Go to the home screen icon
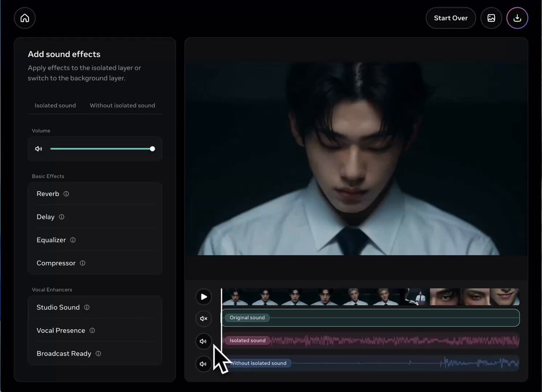542x392 pixels. [x=25, y=18]
